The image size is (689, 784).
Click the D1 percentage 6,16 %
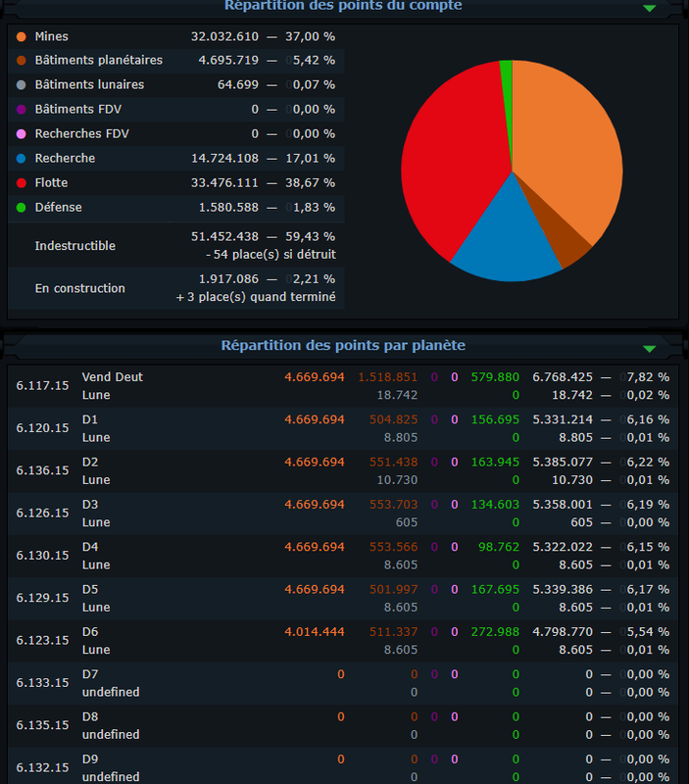(x=648, y=420)
